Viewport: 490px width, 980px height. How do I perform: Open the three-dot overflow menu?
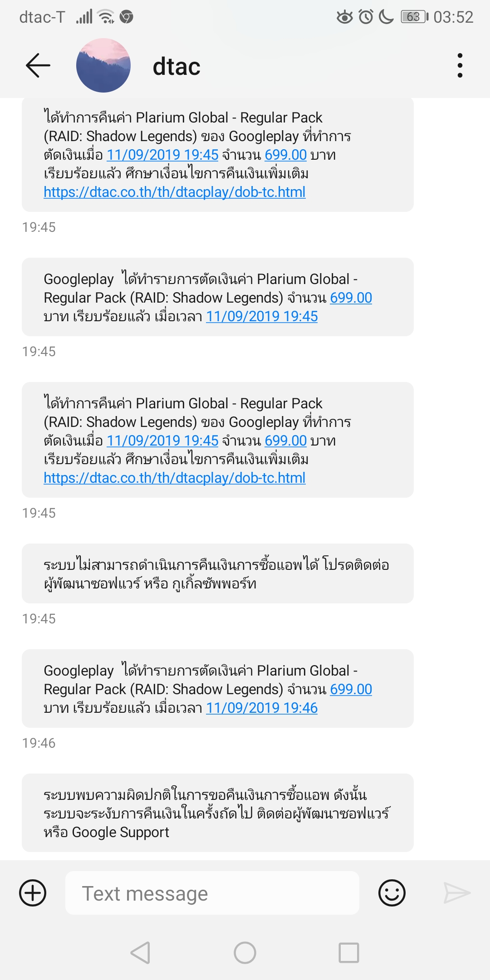click(460, 66)
